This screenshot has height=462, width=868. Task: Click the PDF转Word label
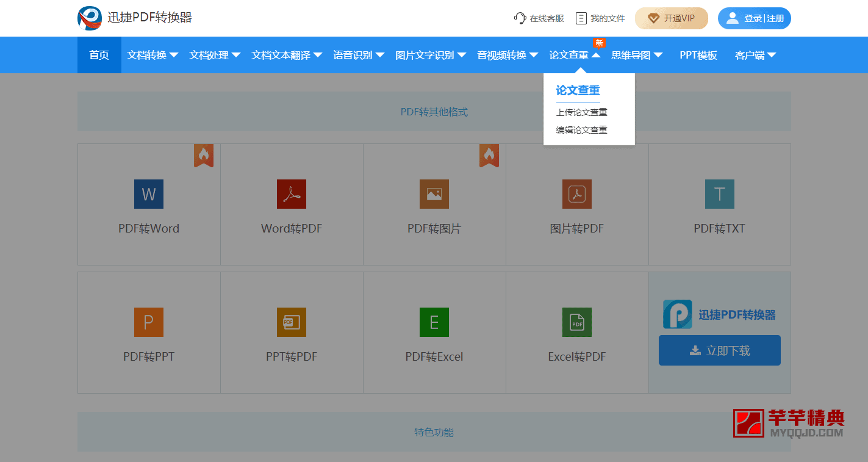click(x=149, y=229)
